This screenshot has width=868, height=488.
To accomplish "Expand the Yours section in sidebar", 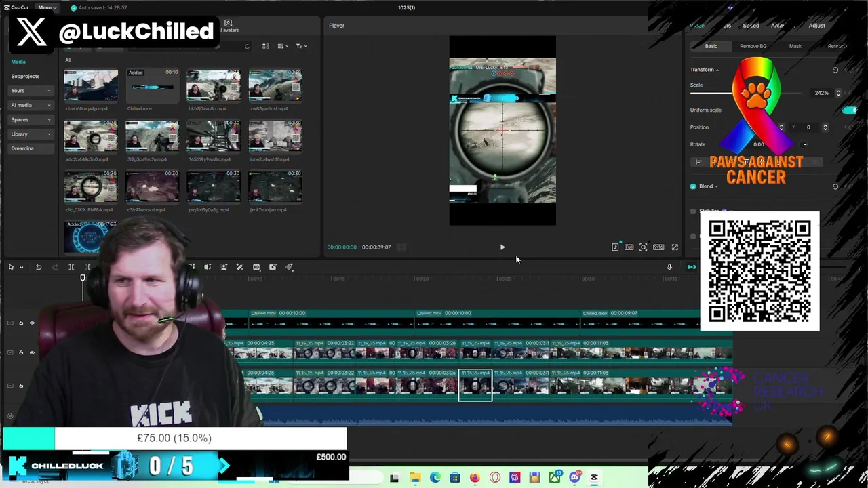I will (x=31, y=91).
